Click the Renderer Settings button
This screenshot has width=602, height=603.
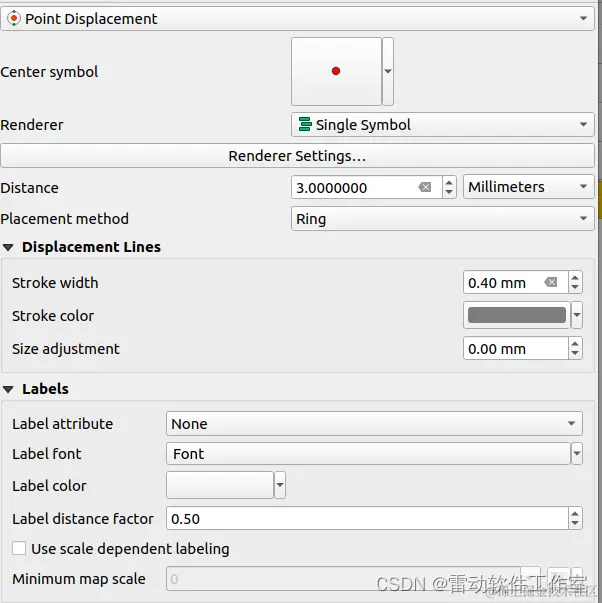(x=297, y=156)
